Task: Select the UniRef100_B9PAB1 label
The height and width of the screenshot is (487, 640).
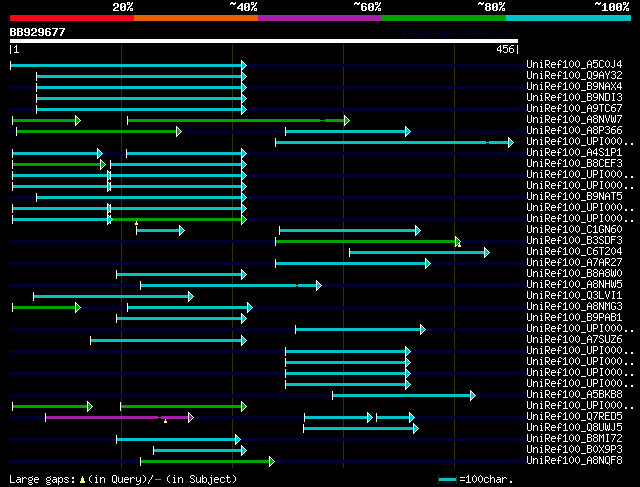Action: pos(574,318)
